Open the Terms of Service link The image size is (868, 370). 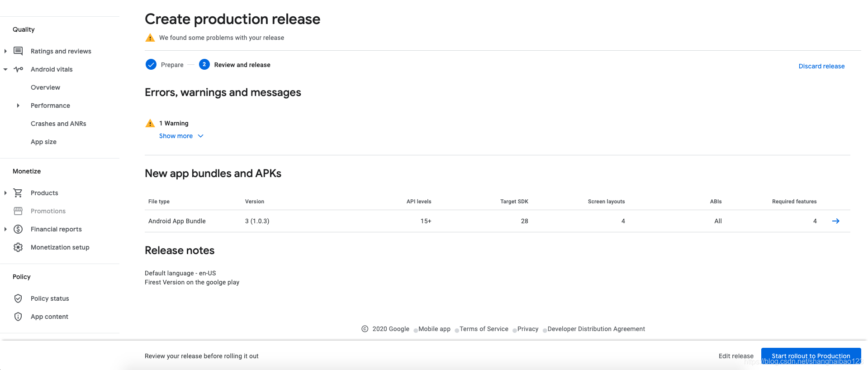484,329
